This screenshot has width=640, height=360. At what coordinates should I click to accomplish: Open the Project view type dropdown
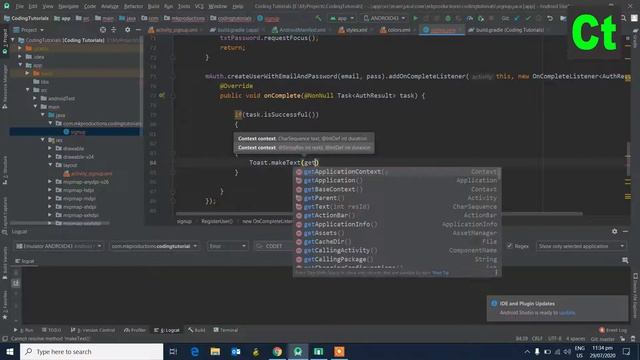[x=28, y=30]
